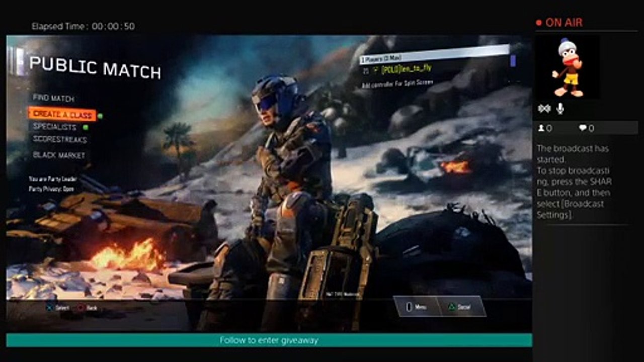Click the viewer count number
The width and height of the screenshot is (644, 362).
pyautogui.click(x=549, y=128)
